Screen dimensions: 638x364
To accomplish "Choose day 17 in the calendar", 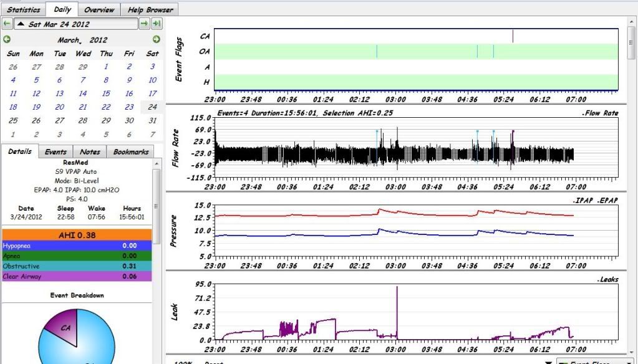I will (153, 93).
